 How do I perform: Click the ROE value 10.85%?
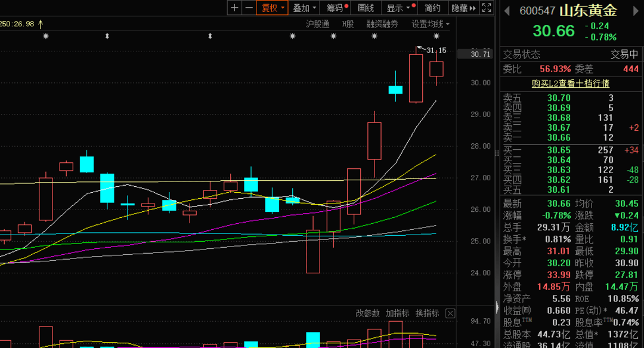pos(623,298)
